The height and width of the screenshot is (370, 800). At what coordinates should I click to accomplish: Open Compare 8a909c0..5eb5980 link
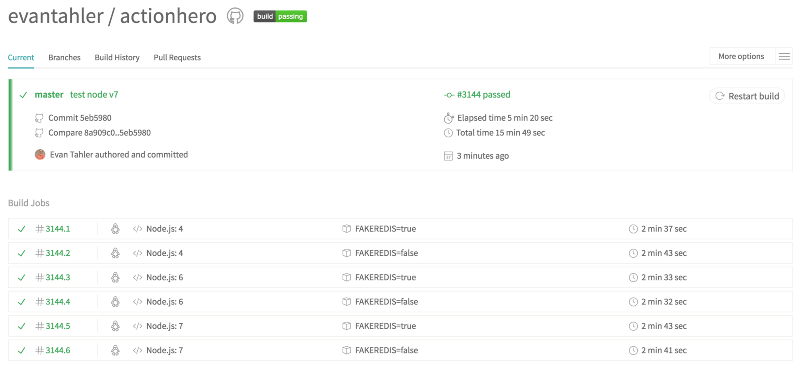(x=99, y=133)
